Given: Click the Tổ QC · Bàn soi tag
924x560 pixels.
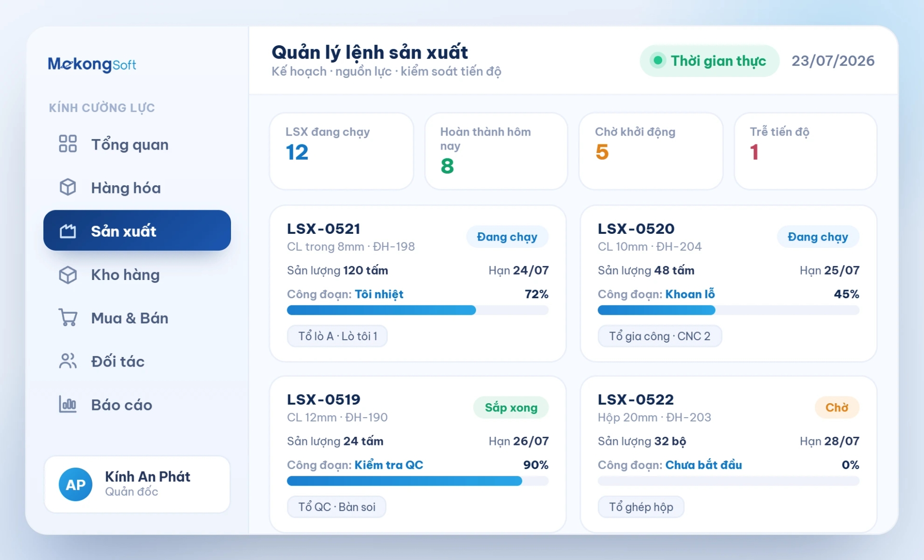Looking at the screenshot, I should 337,507.
